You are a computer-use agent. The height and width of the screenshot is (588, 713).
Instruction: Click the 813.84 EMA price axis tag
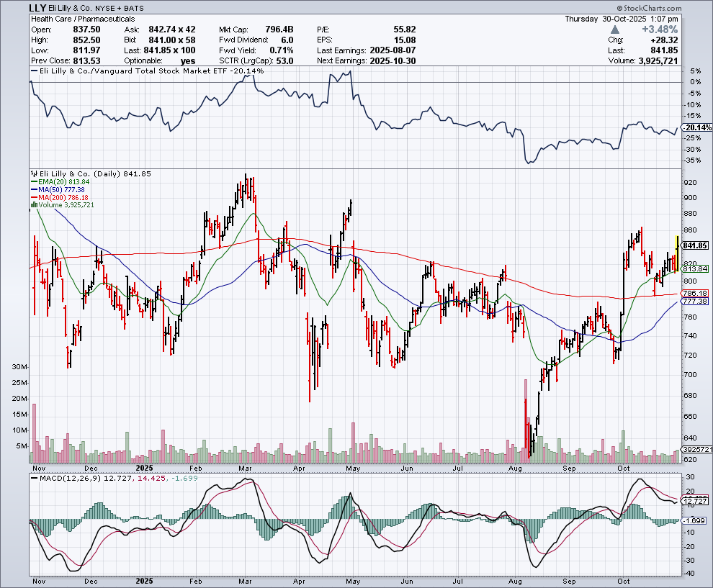tap(696, 268)
